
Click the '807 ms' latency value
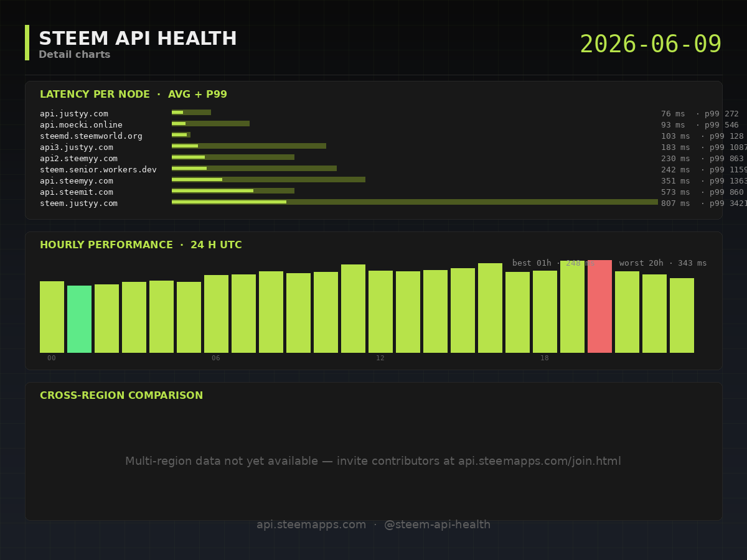(675, 203)
